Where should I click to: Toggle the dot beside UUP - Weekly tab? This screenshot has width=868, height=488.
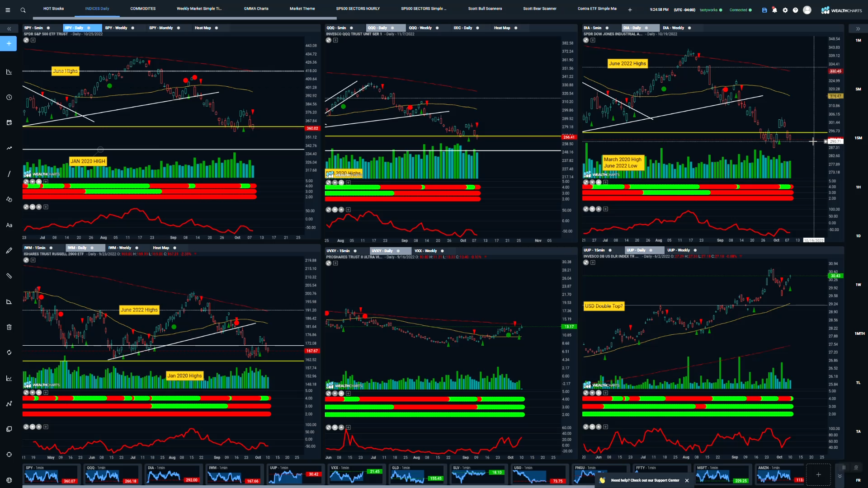point(695,250)
